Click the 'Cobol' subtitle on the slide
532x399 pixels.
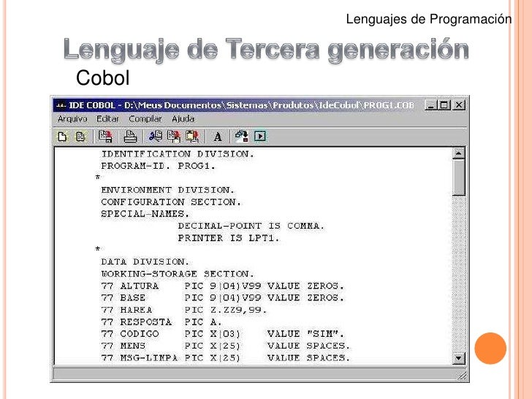[x=103, y=77]
